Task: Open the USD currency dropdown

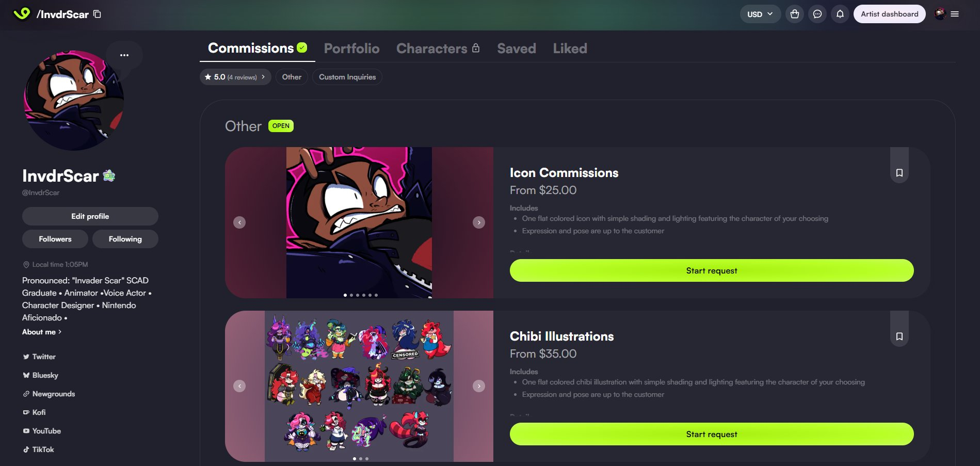Action: click(x=760, y=14)
